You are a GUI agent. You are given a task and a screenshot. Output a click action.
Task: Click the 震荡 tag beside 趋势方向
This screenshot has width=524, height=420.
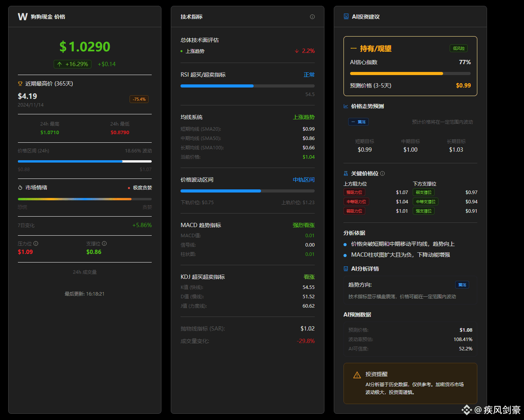click(x=462, y=285)
